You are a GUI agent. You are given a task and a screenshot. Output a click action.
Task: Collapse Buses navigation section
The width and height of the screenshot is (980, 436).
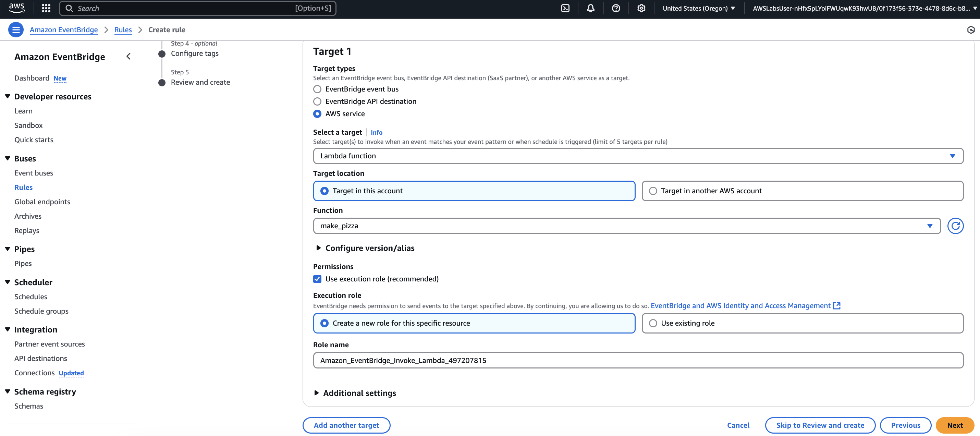click(x=8, y=159)
